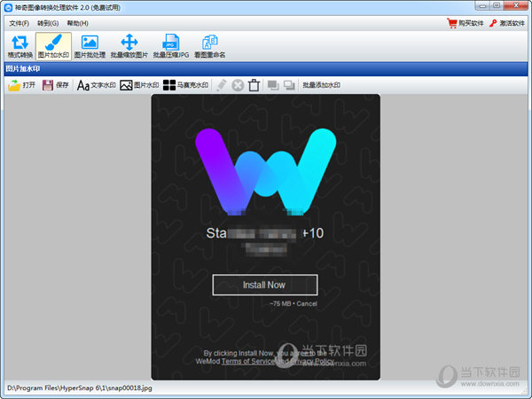Maximize the window

(x=497, y=5)
